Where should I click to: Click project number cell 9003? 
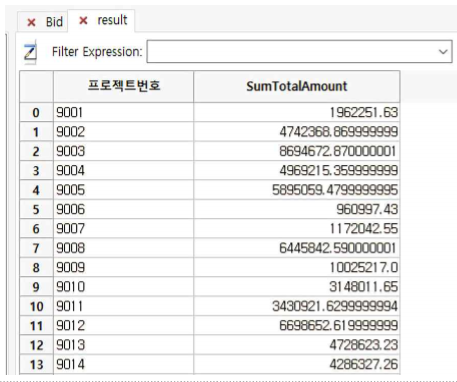[x=123, y=151]
